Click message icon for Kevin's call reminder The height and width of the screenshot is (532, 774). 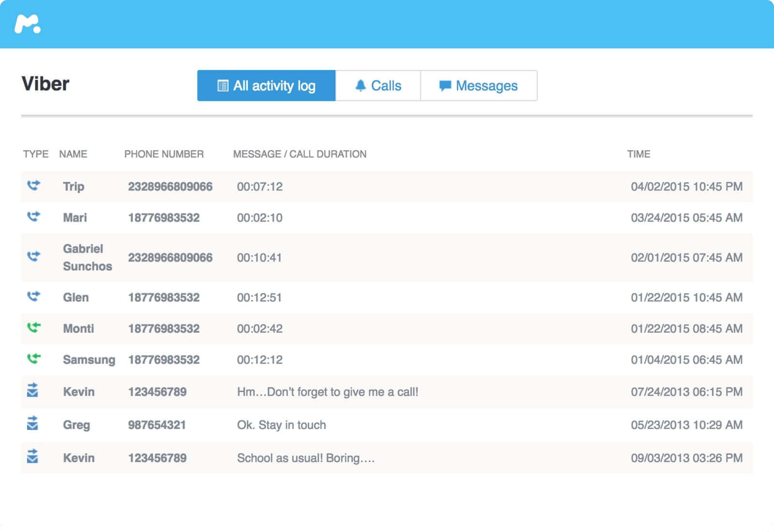(x=32, y=390)
